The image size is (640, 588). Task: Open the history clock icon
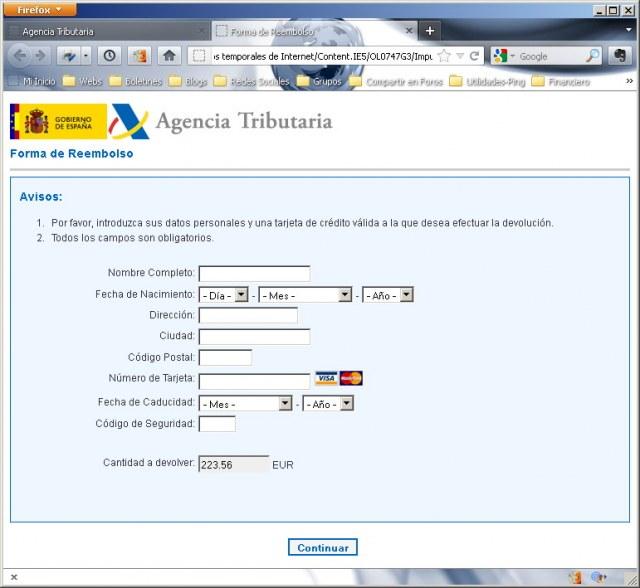(109, 56)
